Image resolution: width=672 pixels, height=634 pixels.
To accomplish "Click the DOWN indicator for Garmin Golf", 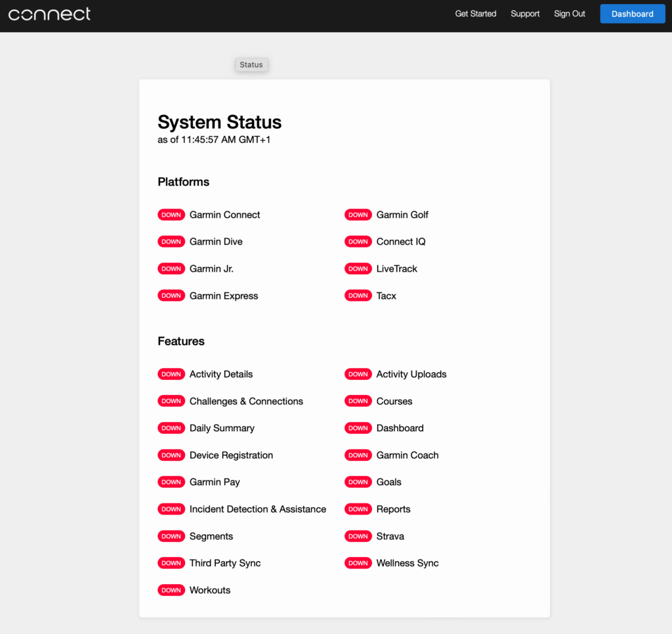I will point(358,215).
